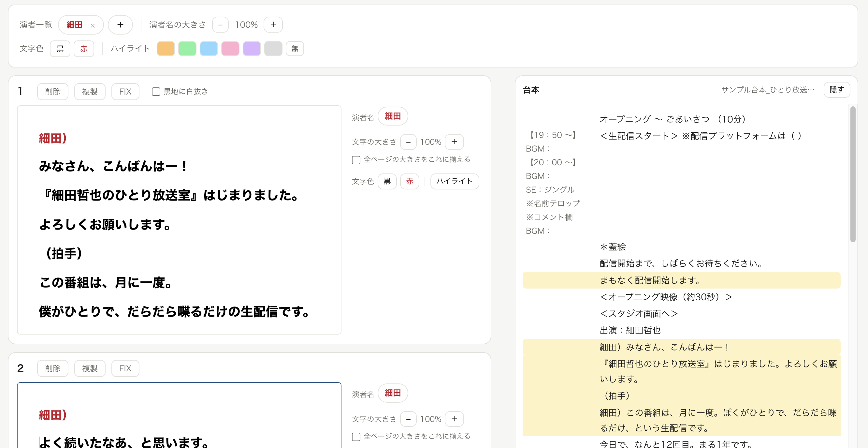Screen dimensions: 868x448
Task: Add a new performer with the plus button
Action: click(120, 24)
